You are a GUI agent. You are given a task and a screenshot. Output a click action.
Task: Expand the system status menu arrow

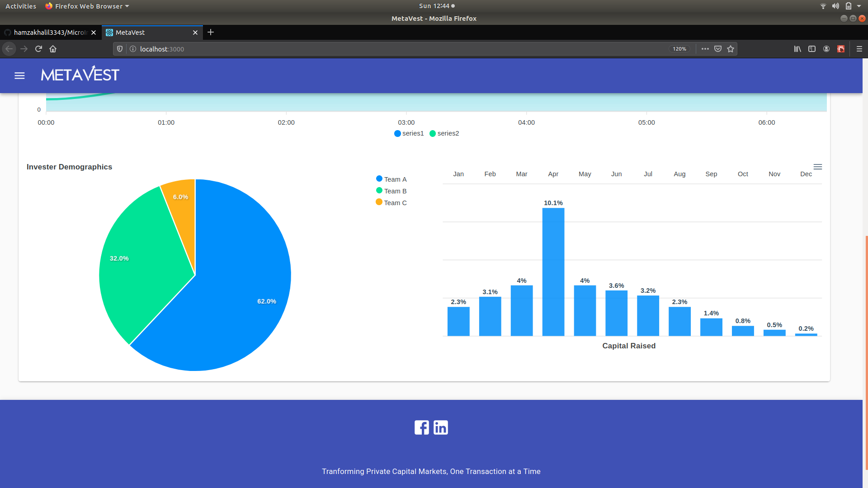pyautogui.click(x=859, y=6)
